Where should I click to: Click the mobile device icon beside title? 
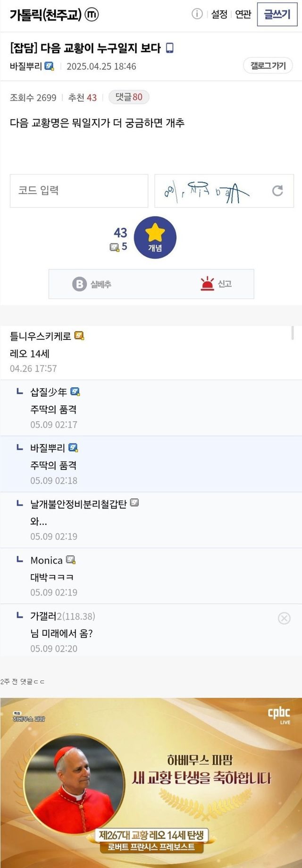(170, 48)
